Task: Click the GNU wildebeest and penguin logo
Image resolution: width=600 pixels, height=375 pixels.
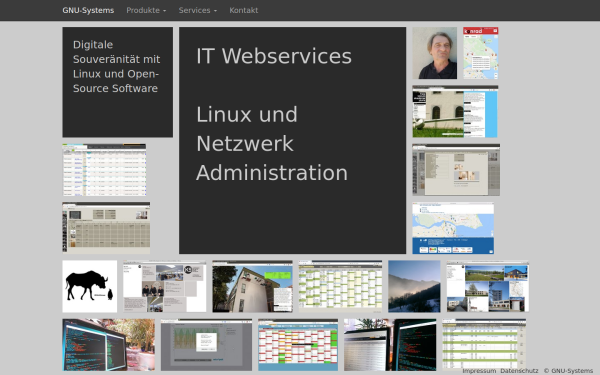Action: tap(90, 286)
